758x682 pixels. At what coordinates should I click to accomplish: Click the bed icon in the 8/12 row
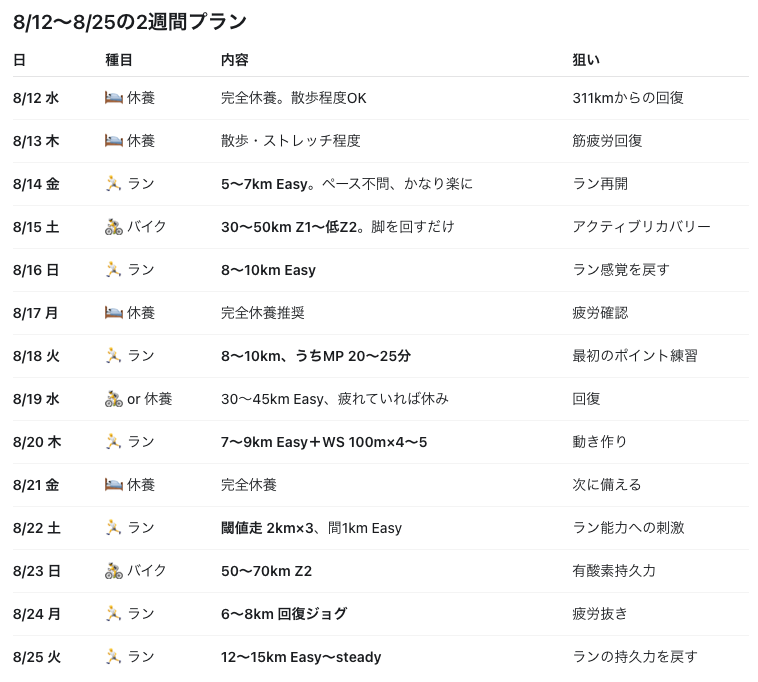coord(114,98)
